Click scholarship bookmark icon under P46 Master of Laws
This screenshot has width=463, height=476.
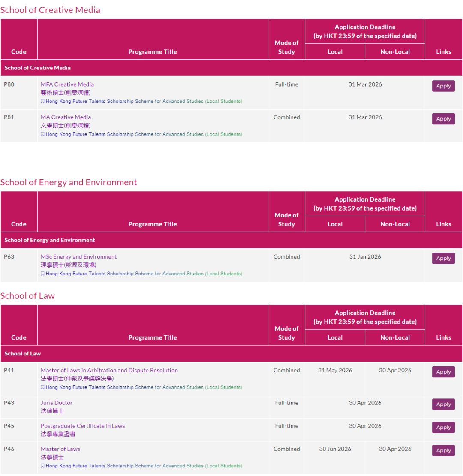click(x=42, y=466)
